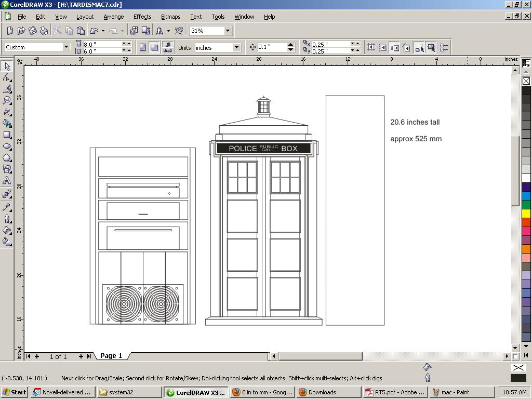
Task: Paste from clipboard via toolbar
Action: (81, 31)
